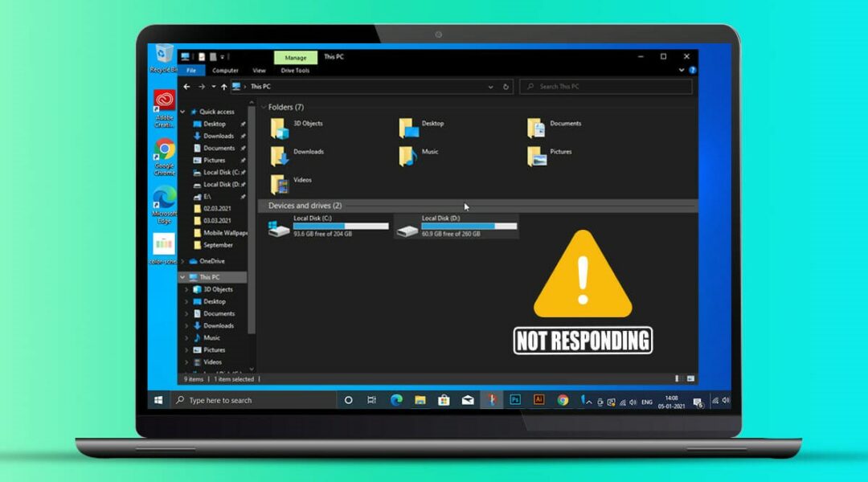Switch to the View ribbon tab
Viewport: 868px width, 482px height.
[x=259, y=70]
